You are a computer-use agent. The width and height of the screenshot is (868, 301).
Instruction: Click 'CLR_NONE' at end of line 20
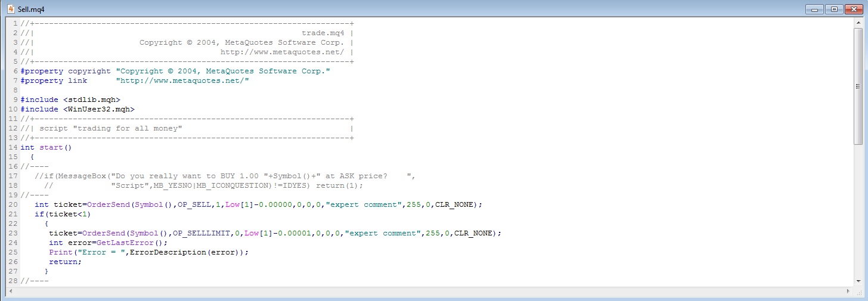(455, 204)
